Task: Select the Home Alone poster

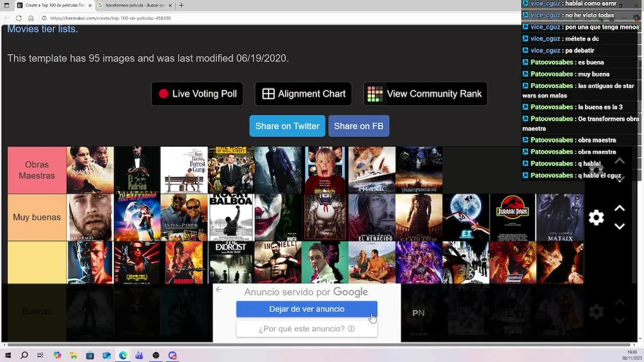Action: 325,170
